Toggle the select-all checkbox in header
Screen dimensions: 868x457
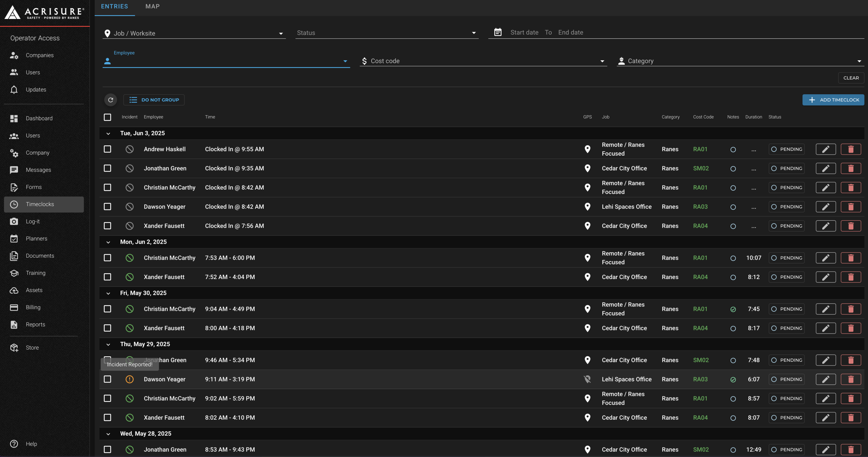107,117
